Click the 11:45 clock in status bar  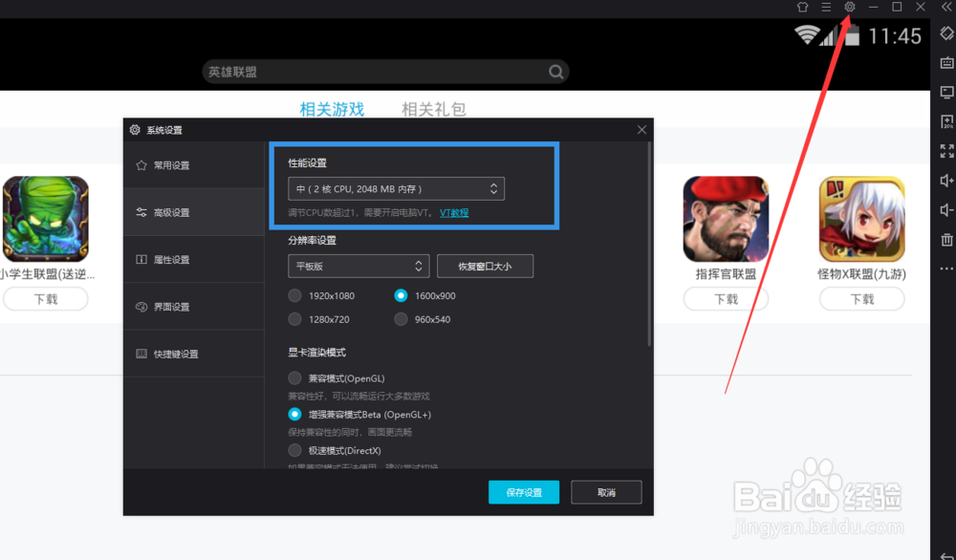[895, 36]
